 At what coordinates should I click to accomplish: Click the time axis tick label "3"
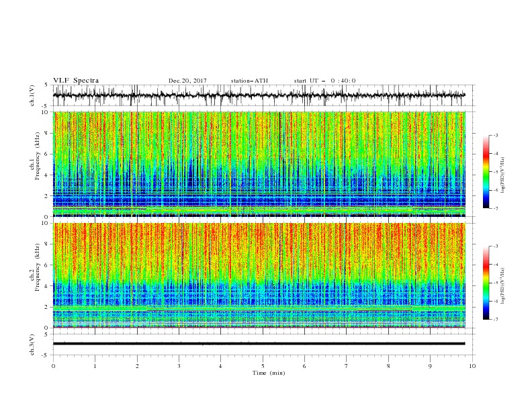coord(179,366)
